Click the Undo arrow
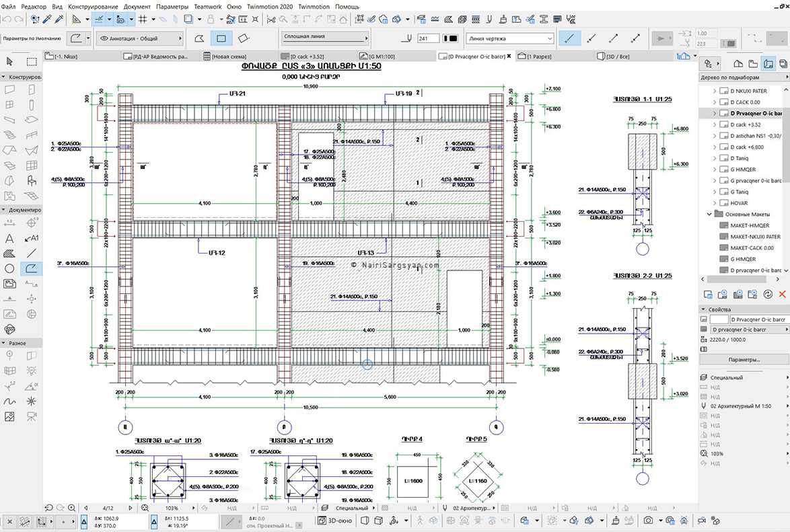Viewport: 790px width, 532px height. [x=7, y=19]
